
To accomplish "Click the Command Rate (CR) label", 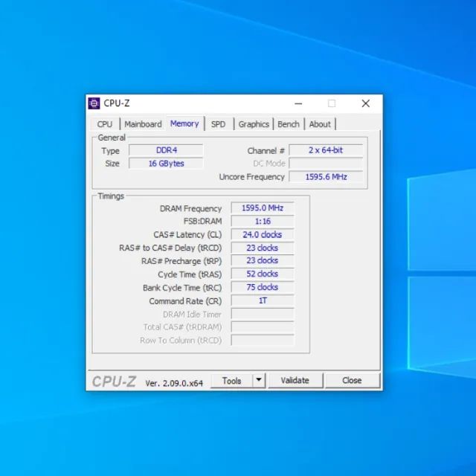I will click(x=185, y=301).
